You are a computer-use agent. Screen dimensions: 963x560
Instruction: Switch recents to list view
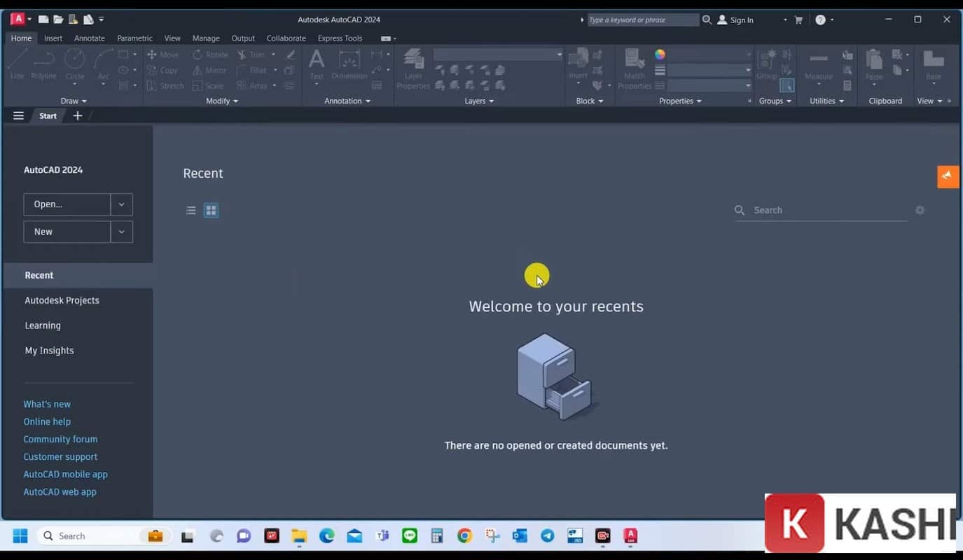[x=190, y=210]
